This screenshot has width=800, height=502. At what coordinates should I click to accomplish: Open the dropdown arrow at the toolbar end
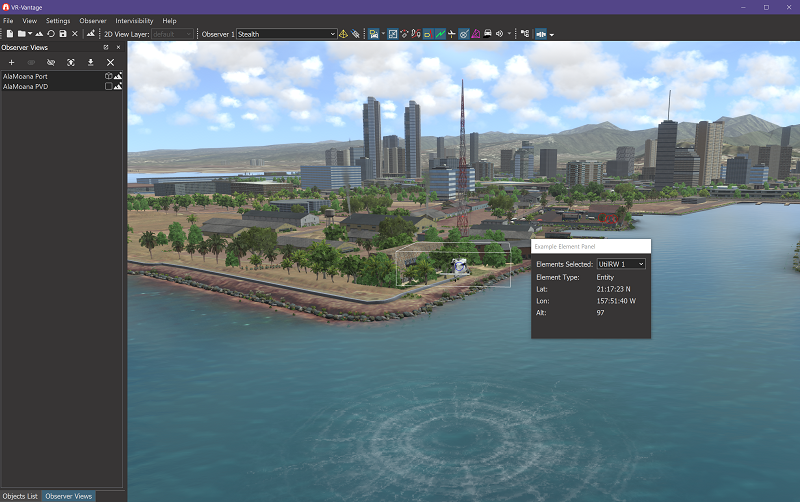[x=552, y=35]
